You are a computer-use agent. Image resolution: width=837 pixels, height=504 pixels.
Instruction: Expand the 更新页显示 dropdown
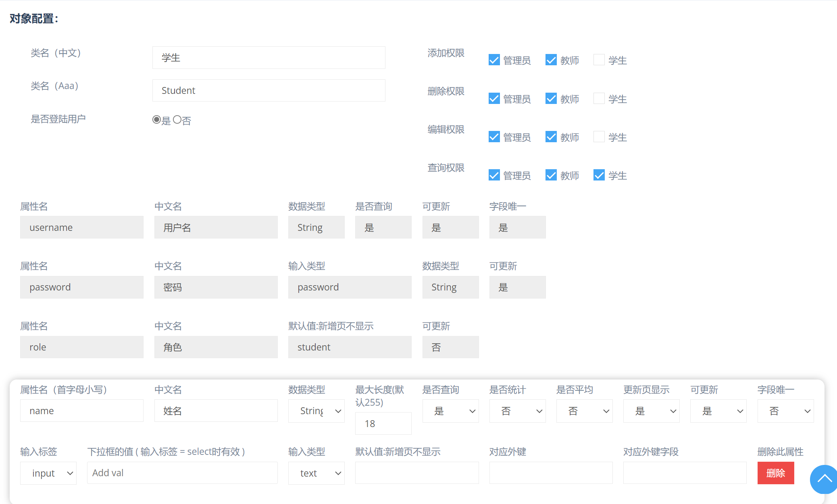click(651, 411)
